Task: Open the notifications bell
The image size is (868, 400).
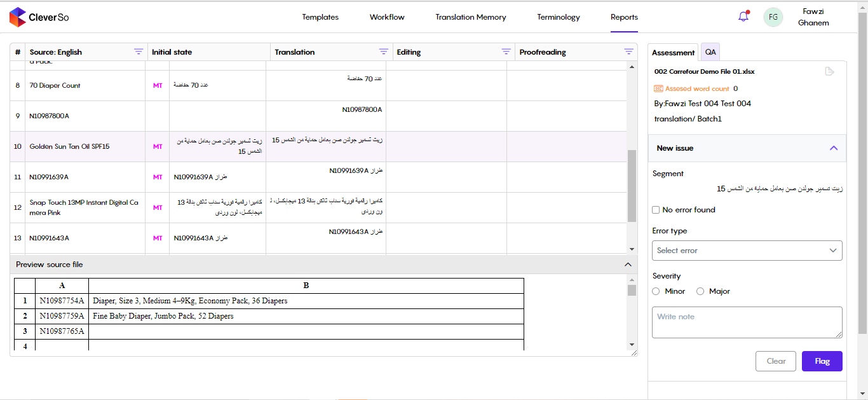Action: click(743, 17)
